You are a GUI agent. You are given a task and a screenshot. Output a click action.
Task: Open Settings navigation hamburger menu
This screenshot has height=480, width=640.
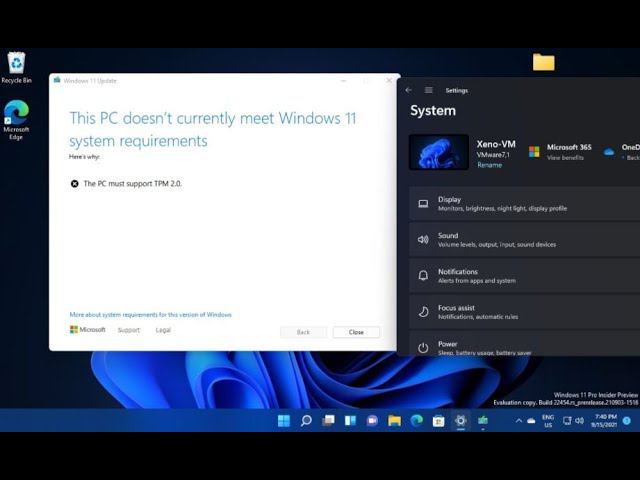(x=429, y=90)
